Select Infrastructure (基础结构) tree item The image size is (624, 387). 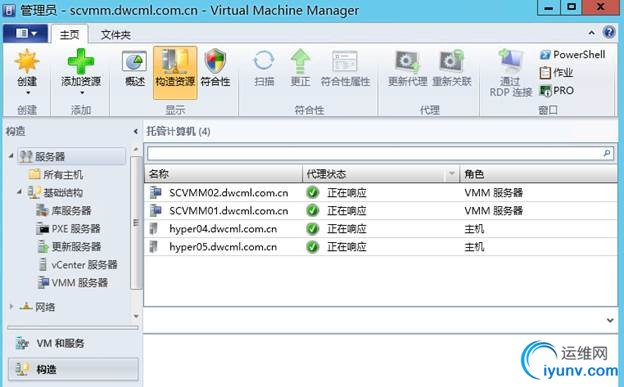click(63, 193)
